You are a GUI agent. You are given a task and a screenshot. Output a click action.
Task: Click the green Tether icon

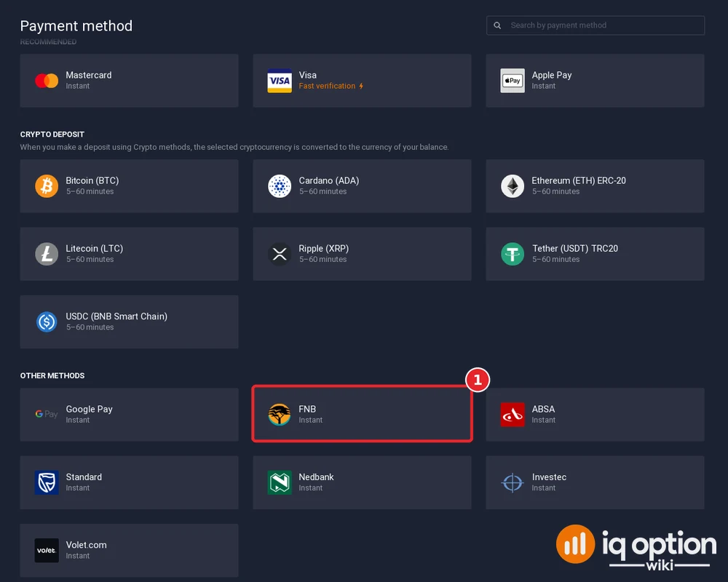513,254
